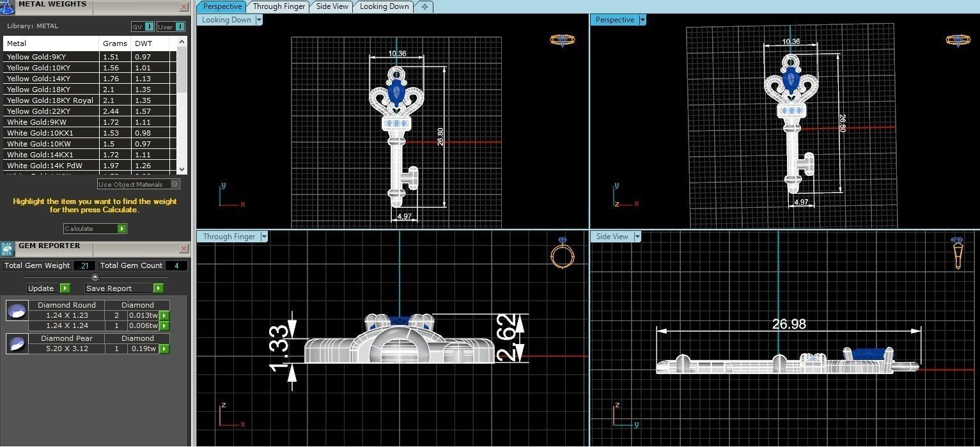Select Yellow Gold:10KY row
Image resolution: width=980 pixels, height=447 pixels.
(89, 68)
